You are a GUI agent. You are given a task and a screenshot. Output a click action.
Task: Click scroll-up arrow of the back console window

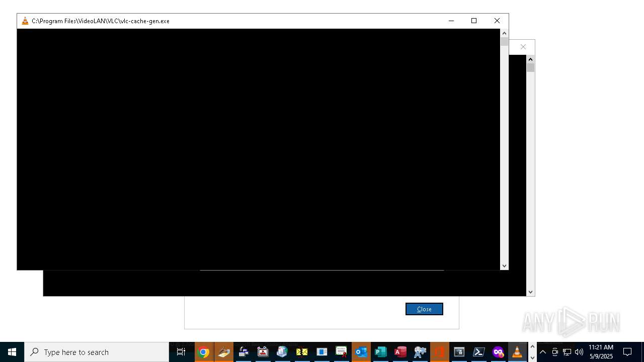(530, 59)
